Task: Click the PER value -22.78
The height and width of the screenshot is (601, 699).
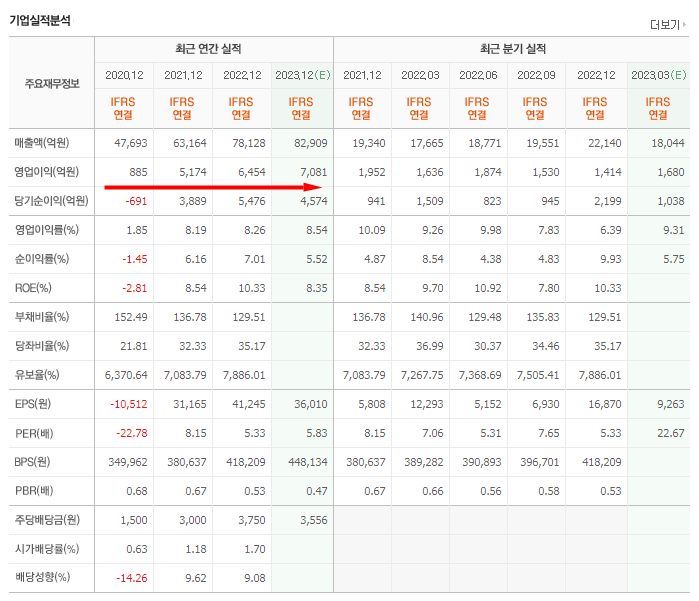Action: (132, 433)
